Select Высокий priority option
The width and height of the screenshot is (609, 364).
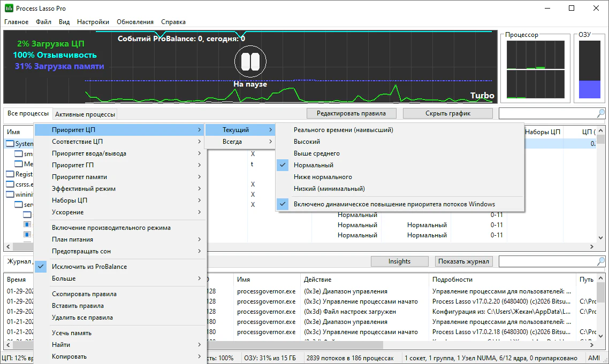click(x=307, y=142)
